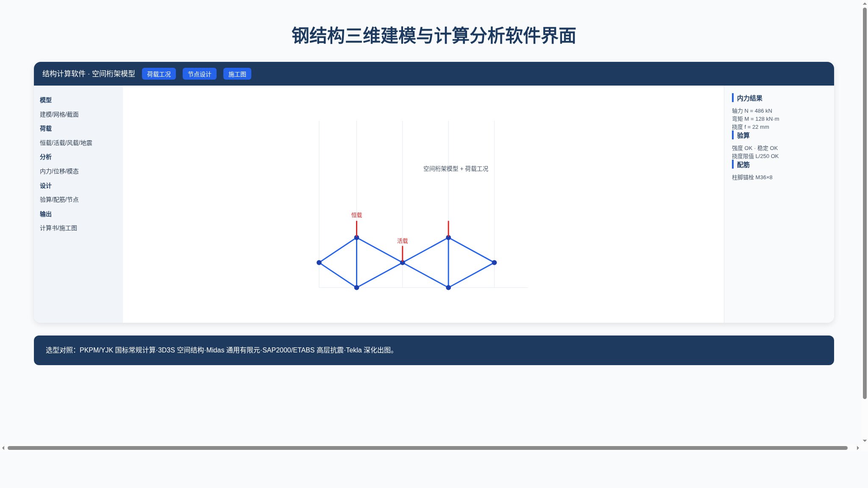Click the 选型对照 software comparison text
This screenshot has height=488, width=868.
(x=221, y=350)
